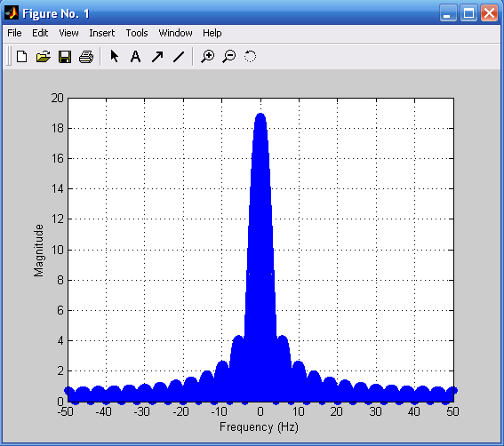This screenshot has height=446, width=504.
Task: Select the Frequency (Hz) axis label
Action: tap(259, 426)
